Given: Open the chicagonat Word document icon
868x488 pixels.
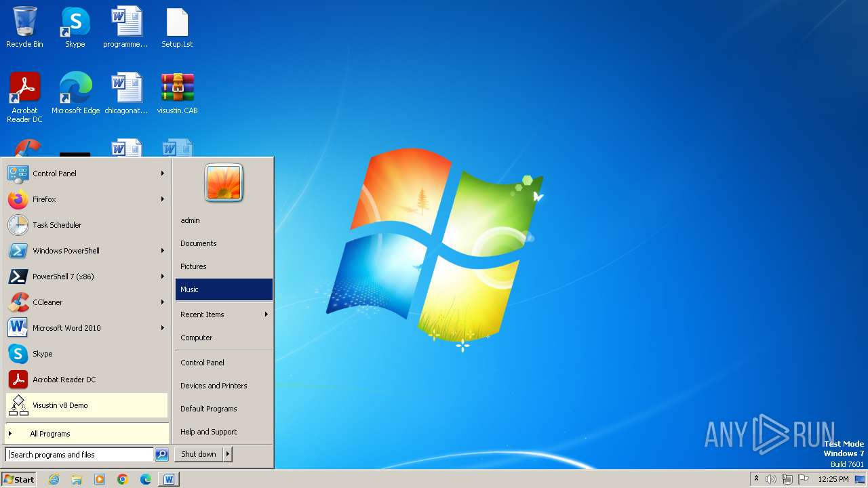Looking at the screenshot, I should click(x=126, y=94).
